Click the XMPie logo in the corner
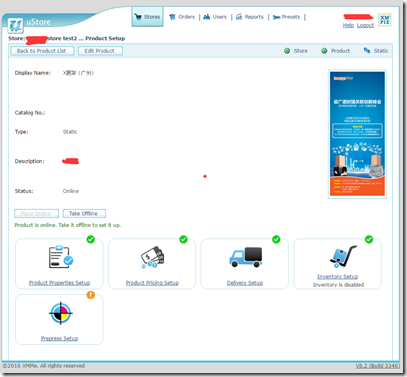 [x=384, y=20]
